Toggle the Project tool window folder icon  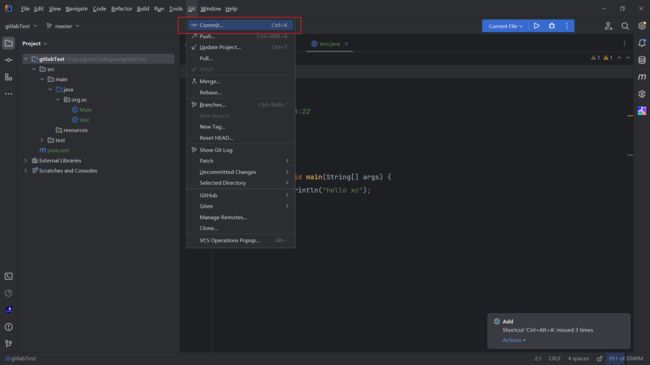coord(8,43)
